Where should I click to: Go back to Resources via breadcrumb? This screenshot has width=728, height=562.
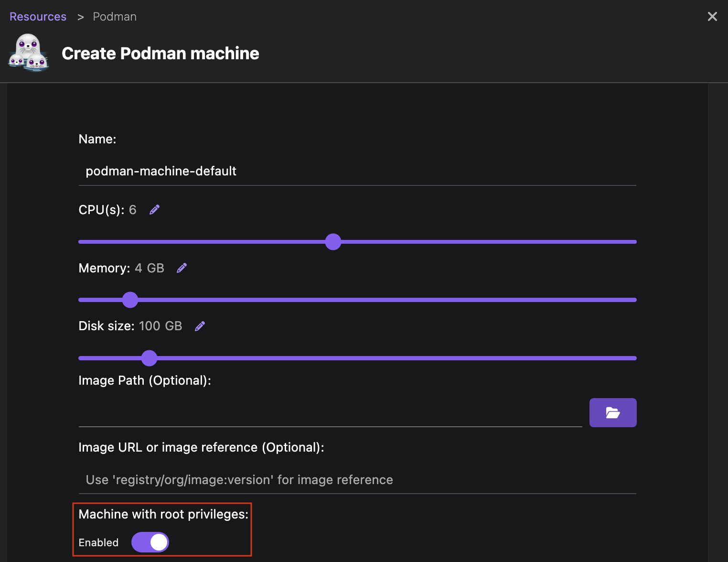(x=38, y=17)
